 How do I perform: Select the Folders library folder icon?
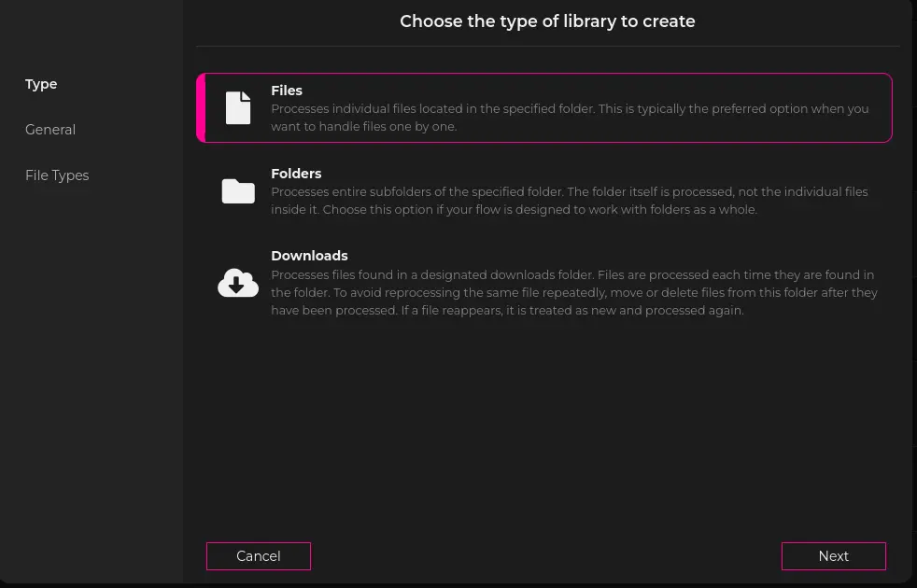click(x=238, y=191)
